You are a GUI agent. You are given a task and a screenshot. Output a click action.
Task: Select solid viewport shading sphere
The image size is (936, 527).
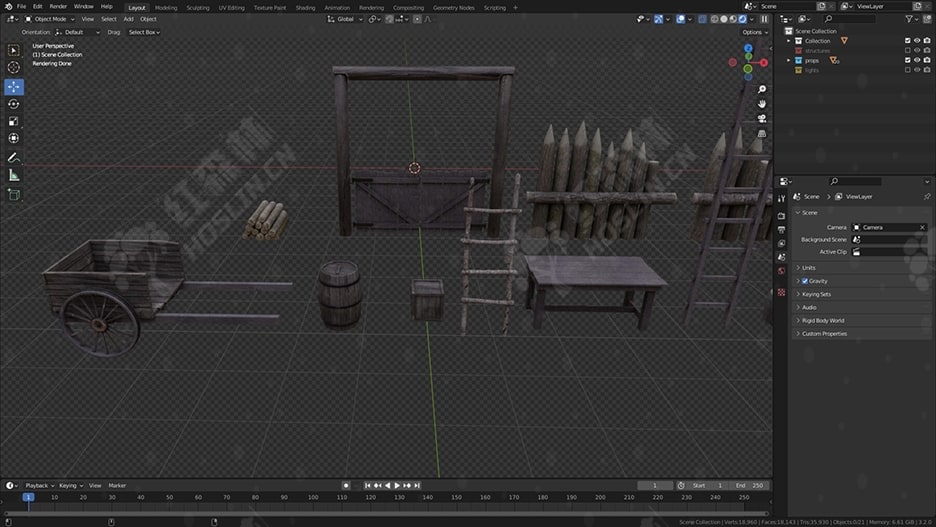click(x=724, y=19)
